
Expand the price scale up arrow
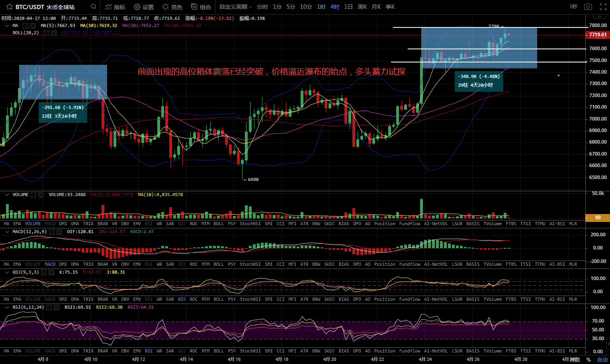(599, 16)
